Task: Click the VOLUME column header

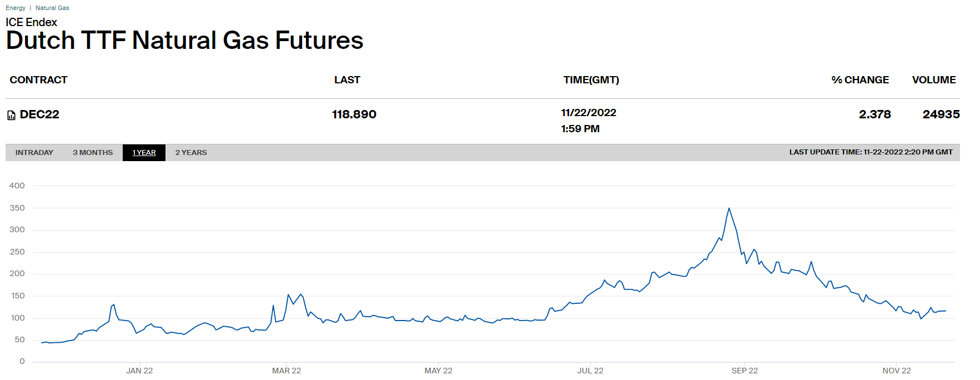Action: pos(933,80)
